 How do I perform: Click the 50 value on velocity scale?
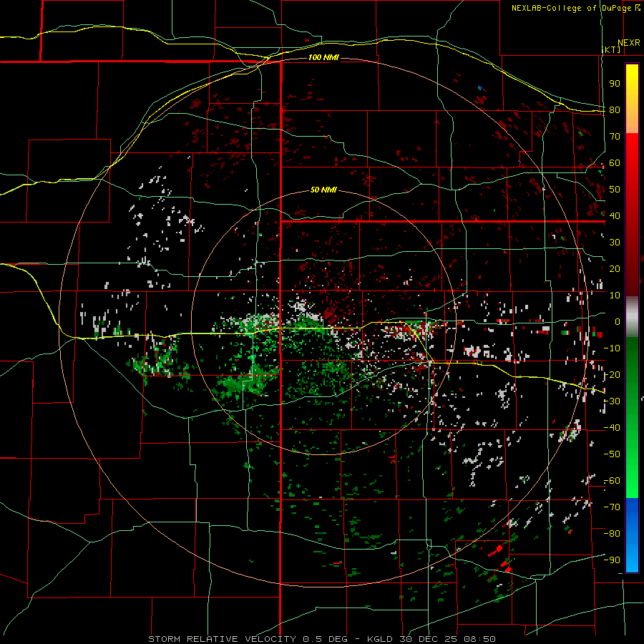coord(615,190)
